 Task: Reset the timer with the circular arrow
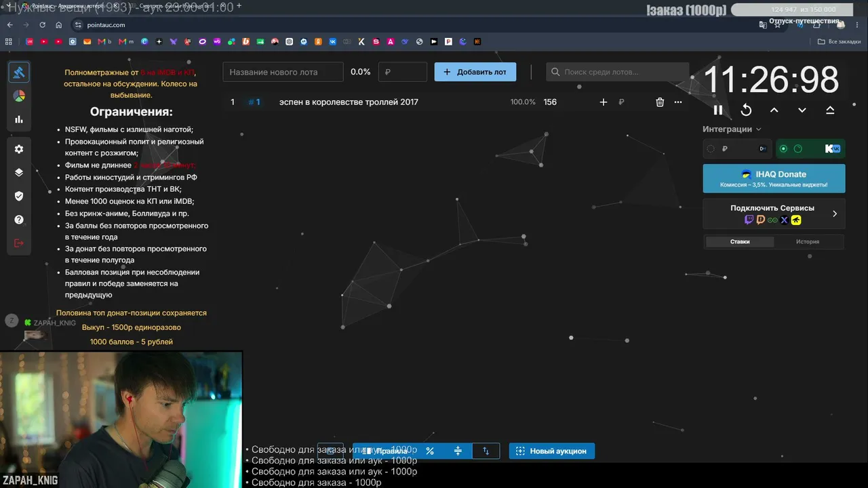tap(746, 110)
